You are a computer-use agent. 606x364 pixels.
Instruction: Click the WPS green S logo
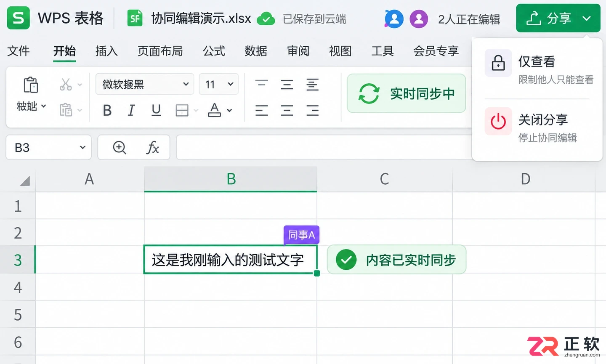pyautogui.click(x=18, y=18)
